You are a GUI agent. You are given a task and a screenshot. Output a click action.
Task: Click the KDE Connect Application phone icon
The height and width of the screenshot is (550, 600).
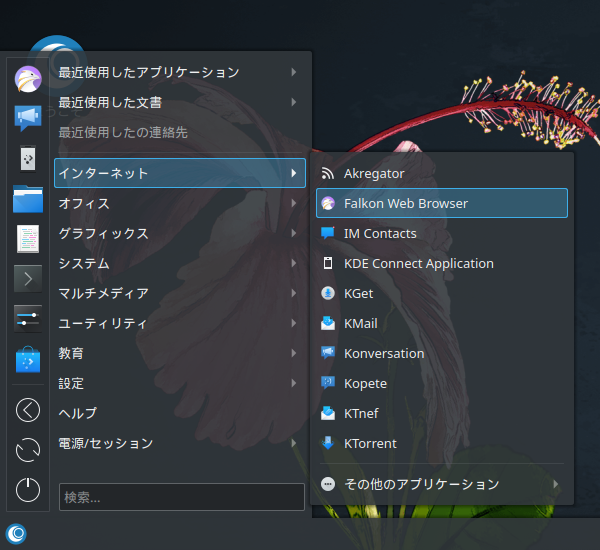(328, 263)
